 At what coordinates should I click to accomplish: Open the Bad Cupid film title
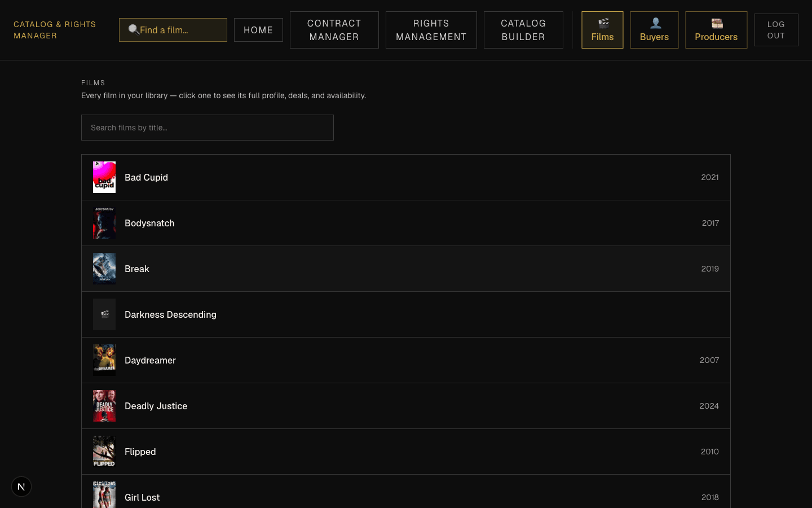[146, 177]
